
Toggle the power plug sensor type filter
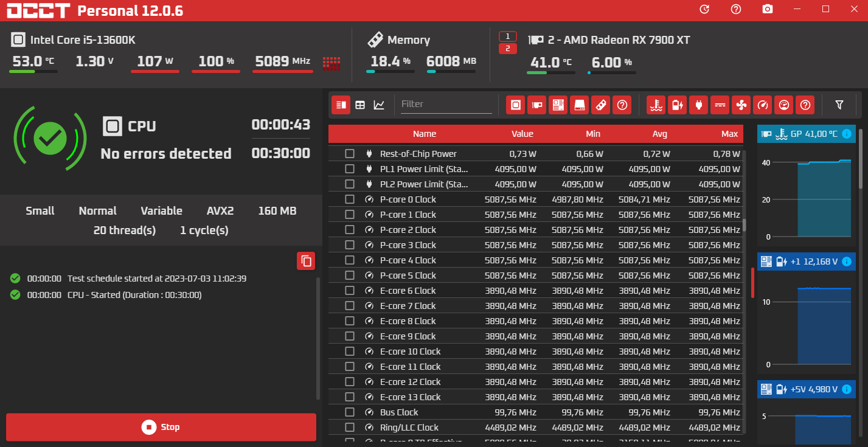click(x=698, y=105)
